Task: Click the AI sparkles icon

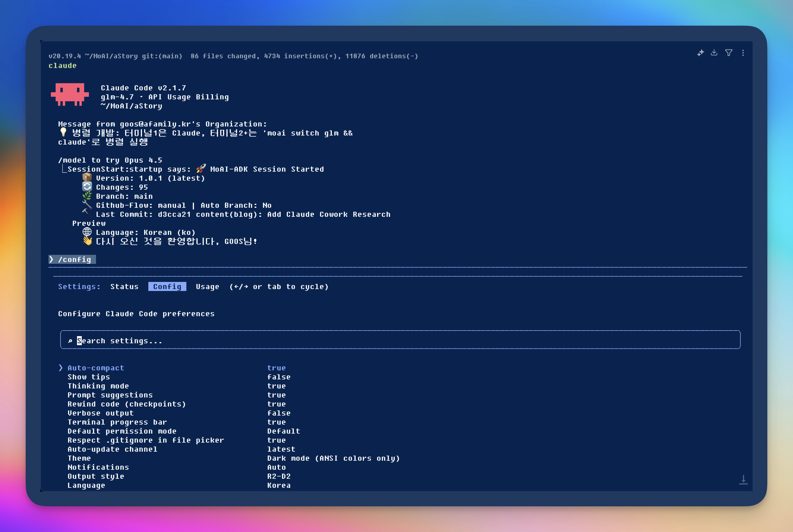Action: (x=700, y=53)
